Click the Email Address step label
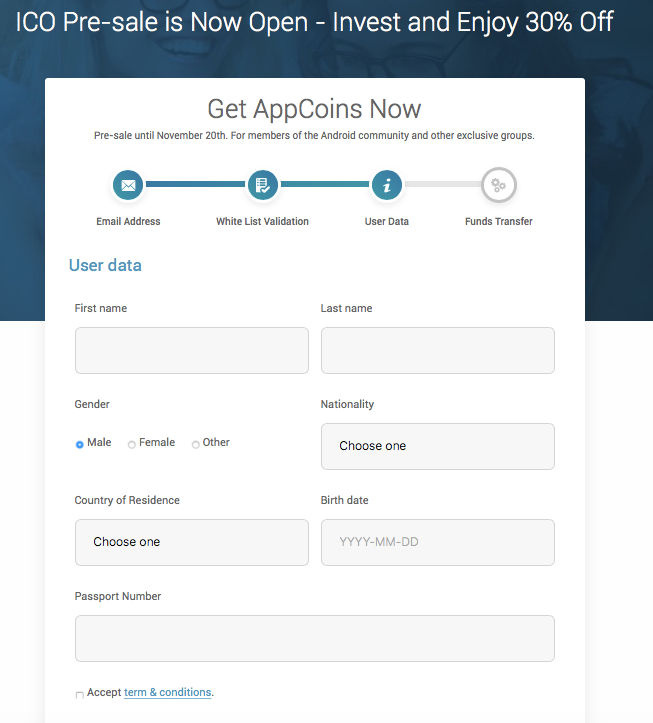The image size is (653, 723). coord(128,221)
